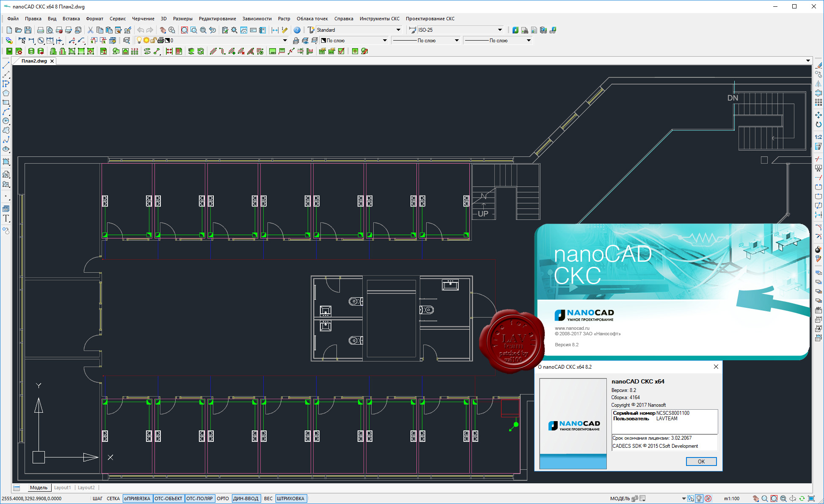
Task: Click the Open file folder icon
Action: pos(19,30)
